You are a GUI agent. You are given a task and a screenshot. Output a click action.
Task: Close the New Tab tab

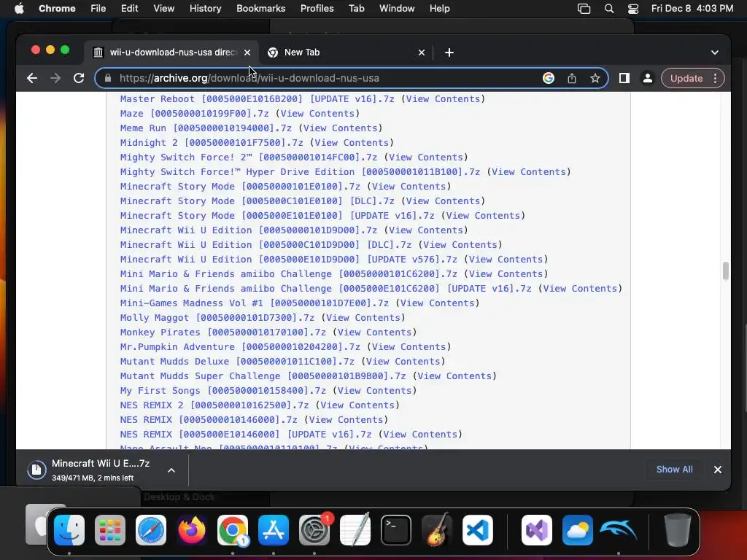421,52
